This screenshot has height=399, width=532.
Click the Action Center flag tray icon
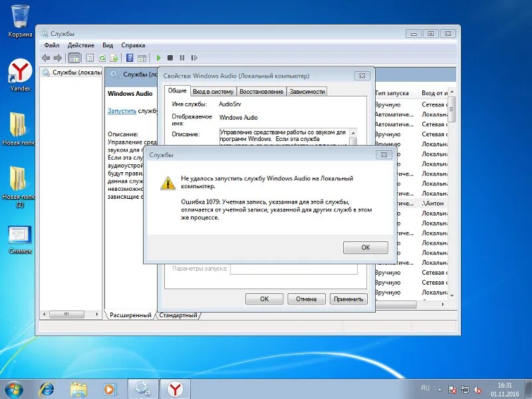pos(452,390)
